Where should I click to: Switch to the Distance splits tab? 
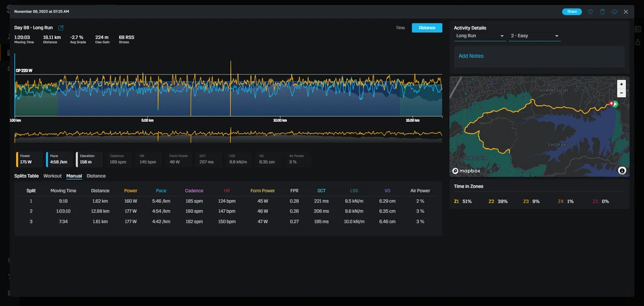pos(96,176)
